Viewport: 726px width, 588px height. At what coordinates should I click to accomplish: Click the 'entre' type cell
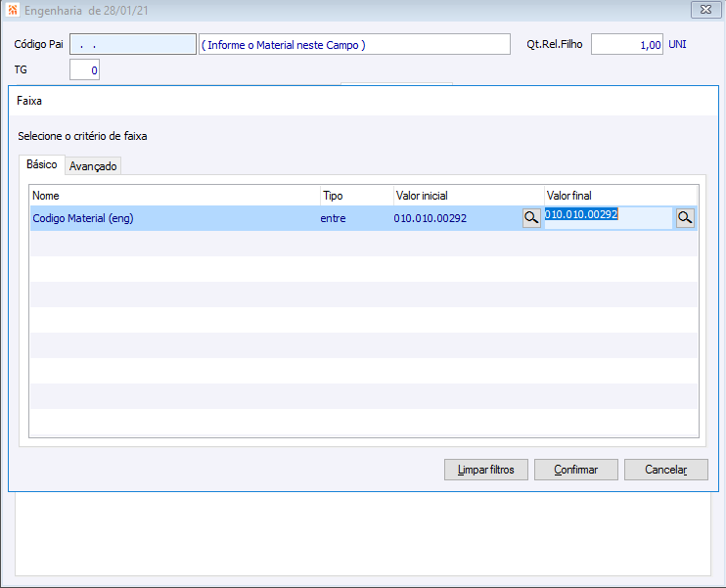point(333,218)
